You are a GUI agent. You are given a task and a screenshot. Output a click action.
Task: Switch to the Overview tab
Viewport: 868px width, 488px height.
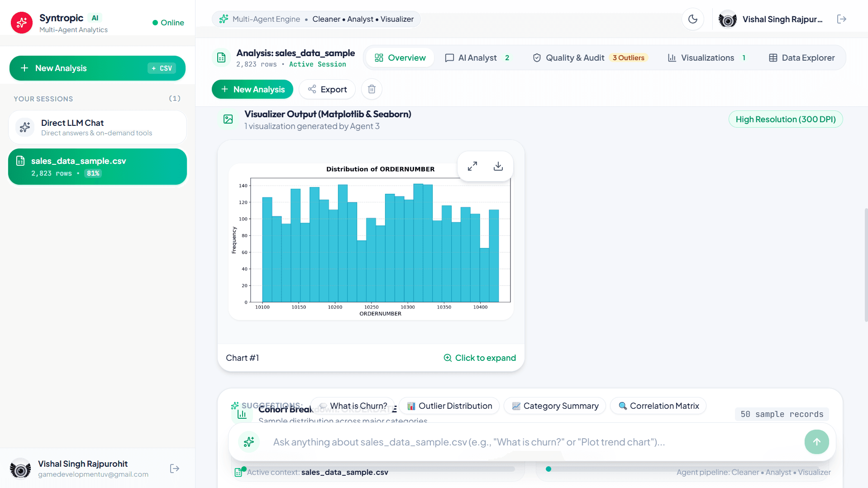point(400,58)
